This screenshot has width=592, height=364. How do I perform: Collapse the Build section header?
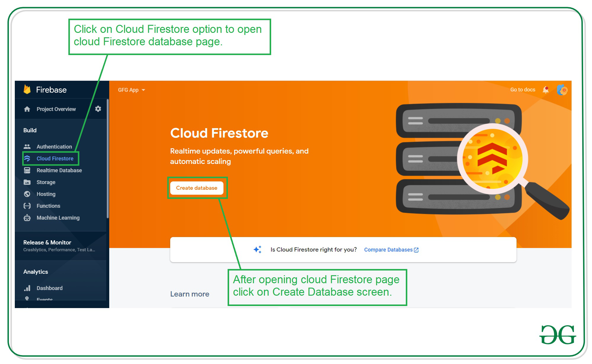30,130
